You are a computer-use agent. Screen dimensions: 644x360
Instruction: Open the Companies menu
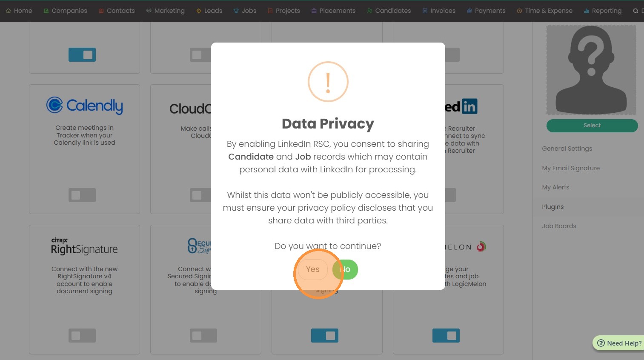[66, 11]
